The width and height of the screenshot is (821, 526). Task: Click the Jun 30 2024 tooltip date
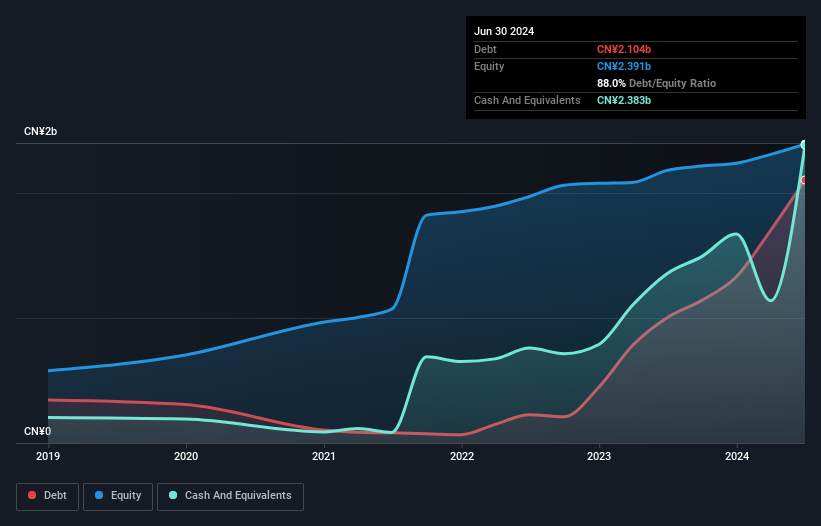504,31
